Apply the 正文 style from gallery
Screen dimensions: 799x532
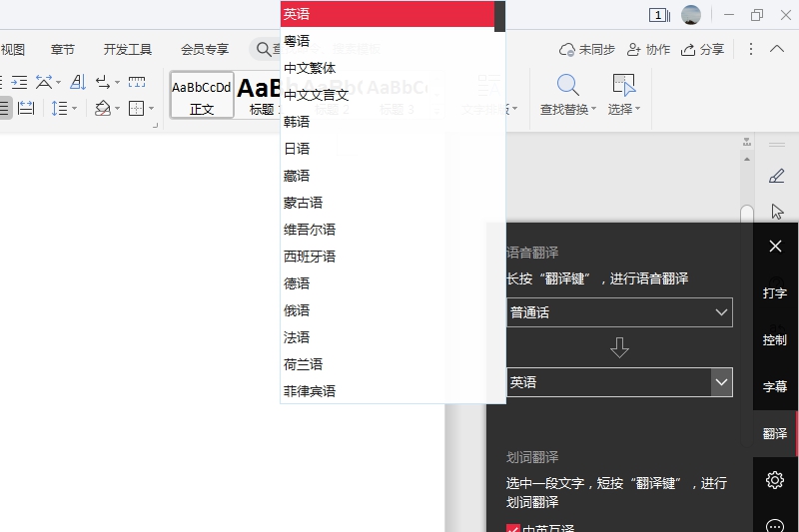pos(202,95)
